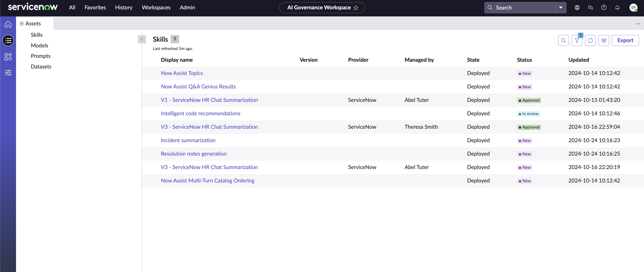Refresh the Skills list

click(x=590, y=40)
